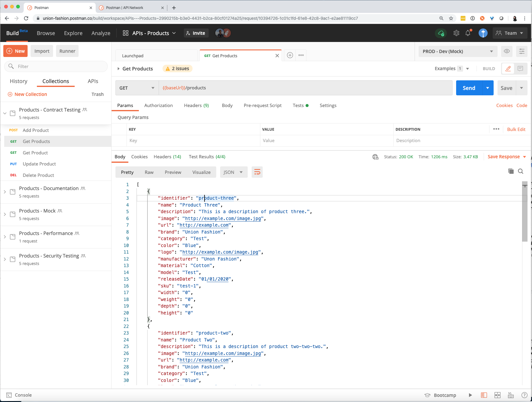This screenshot has width=532, height=402.
Task: Open the Send button dropdown arrow
Action: pyautogui.click(x=488, y=88)
